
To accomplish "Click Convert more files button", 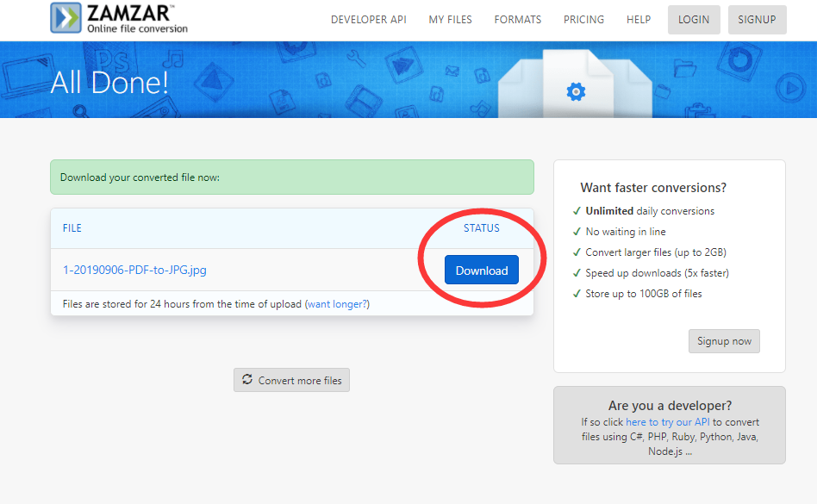I will click(x=291, y=380).
